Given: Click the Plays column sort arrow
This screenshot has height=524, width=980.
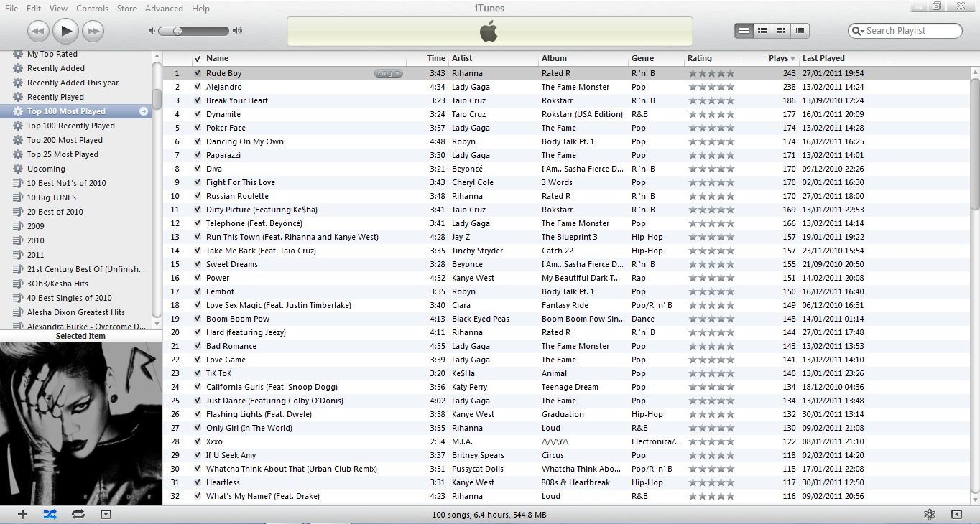Looking at the screenshot, I should (x=792, y=59).
